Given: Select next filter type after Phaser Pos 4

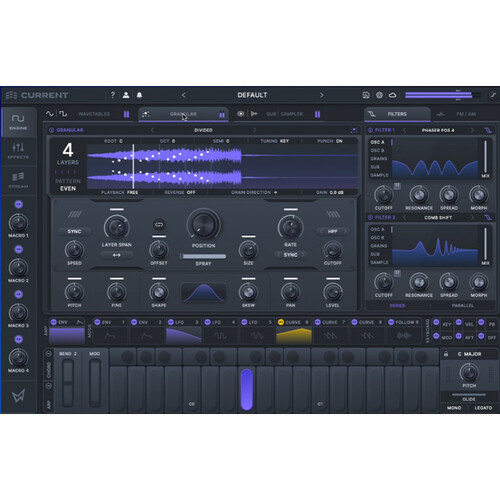Looking at the screenshot, I should pyautogui.click(x=472, y=130).
